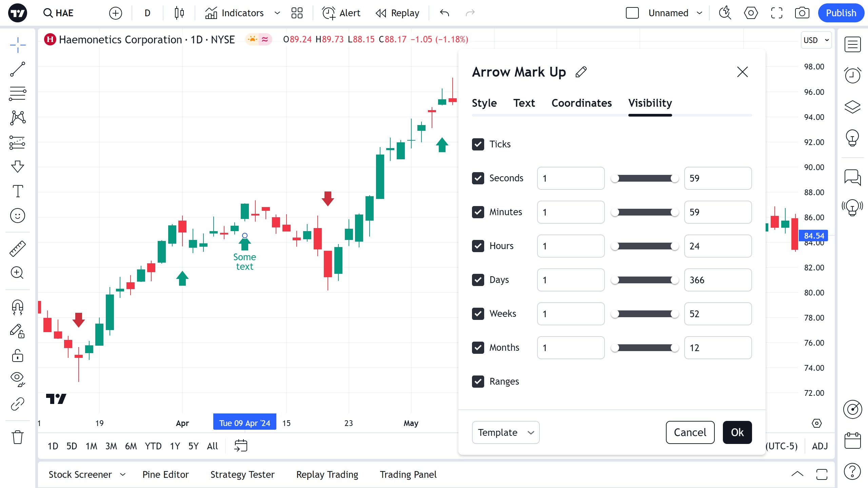This screenshot has width=868, height=488.
Task: Click the pencil rename icon beside title
Action: click(x=581, y=72)
